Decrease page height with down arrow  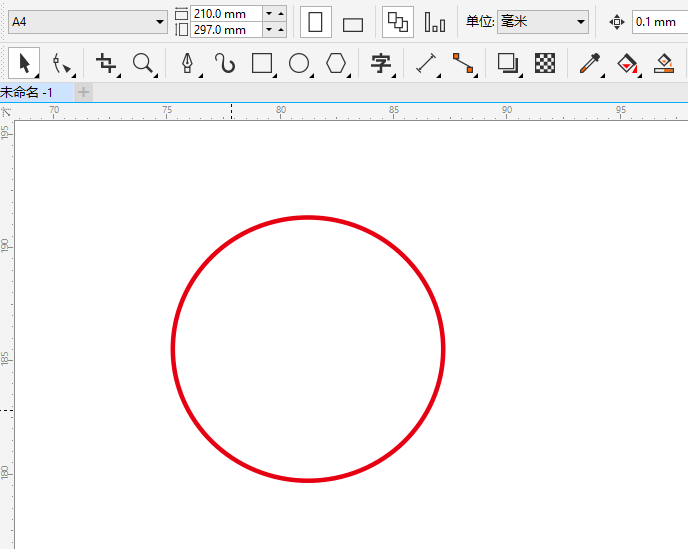pos(269,30)
